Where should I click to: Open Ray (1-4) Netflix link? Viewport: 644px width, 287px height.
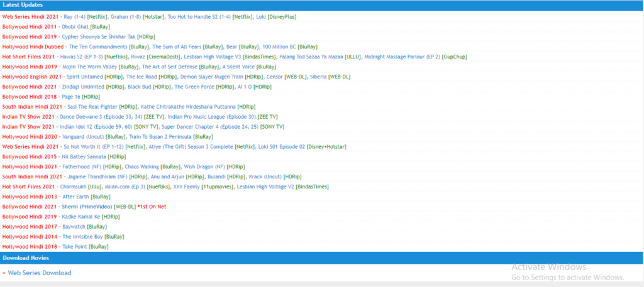75,17
